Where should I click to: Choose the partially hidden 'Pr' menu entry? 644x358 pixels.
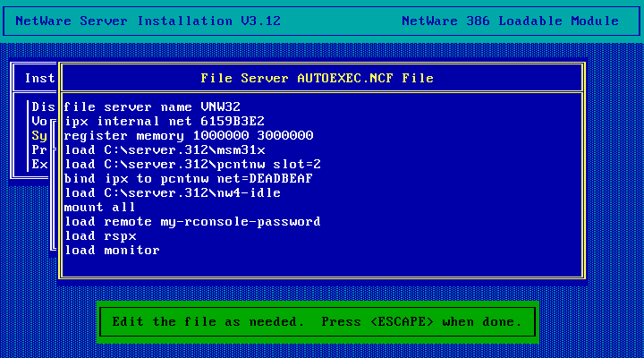click(x=39, y=150)
